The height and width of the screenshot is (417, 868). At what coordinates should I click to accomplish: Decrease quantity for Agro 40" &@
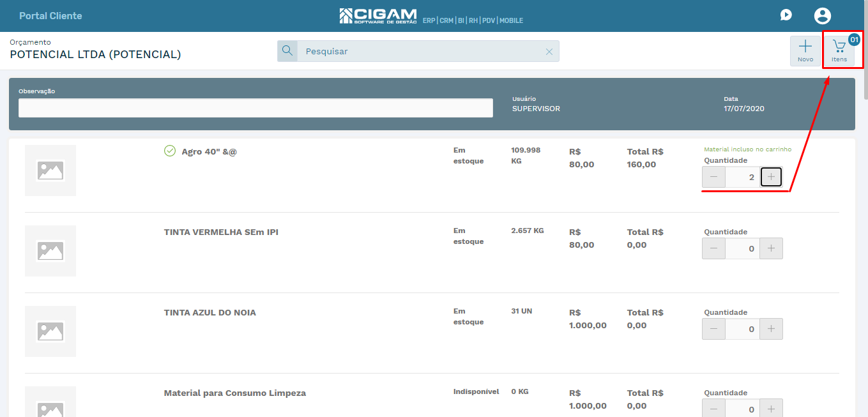pyautogui.click(x=713, y=177)
